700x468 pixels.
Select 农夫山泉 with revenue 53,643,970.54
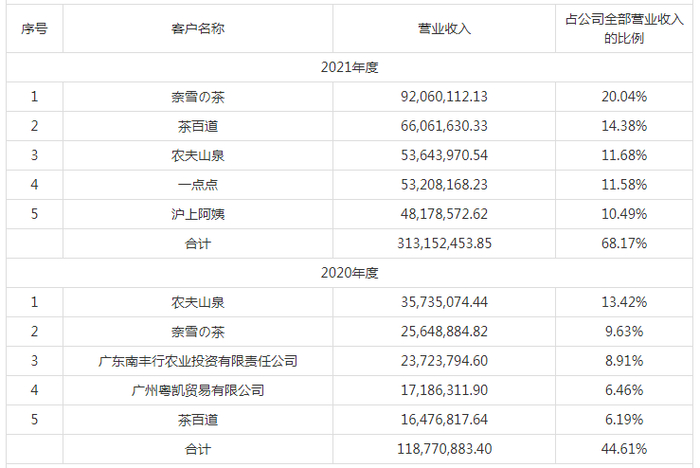click(x=198, y=155)
